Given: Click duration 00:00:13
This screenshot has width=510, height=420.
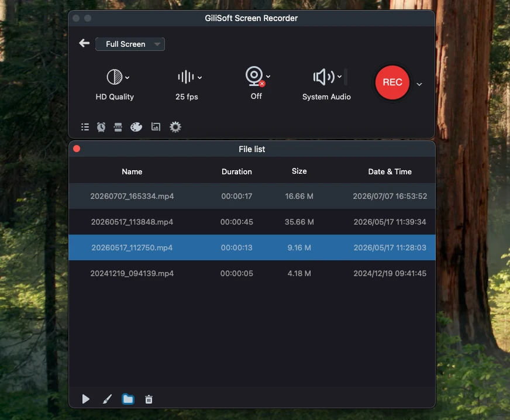Looking at the screenshot, I should pyautogui.click(x=237, y=247).
